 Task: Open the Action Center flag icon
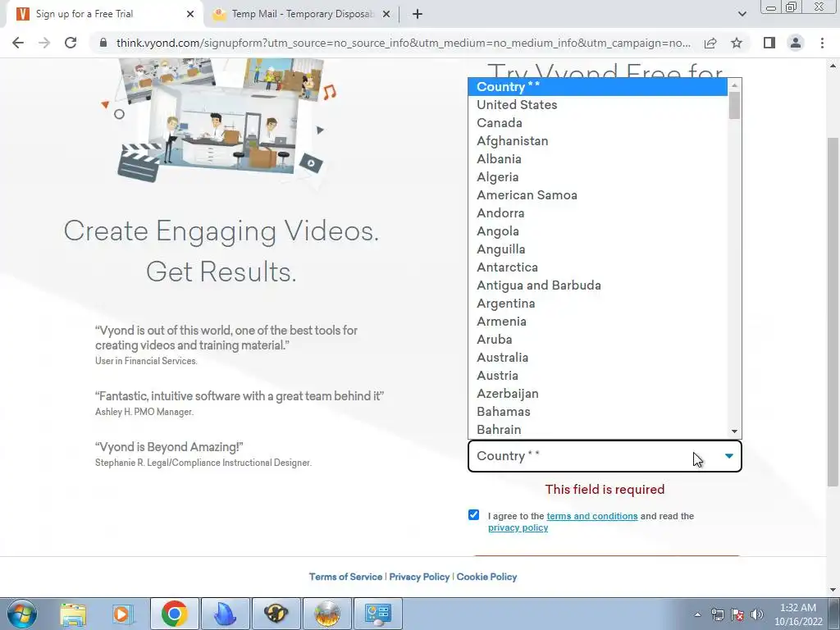[x=737, y=614]
